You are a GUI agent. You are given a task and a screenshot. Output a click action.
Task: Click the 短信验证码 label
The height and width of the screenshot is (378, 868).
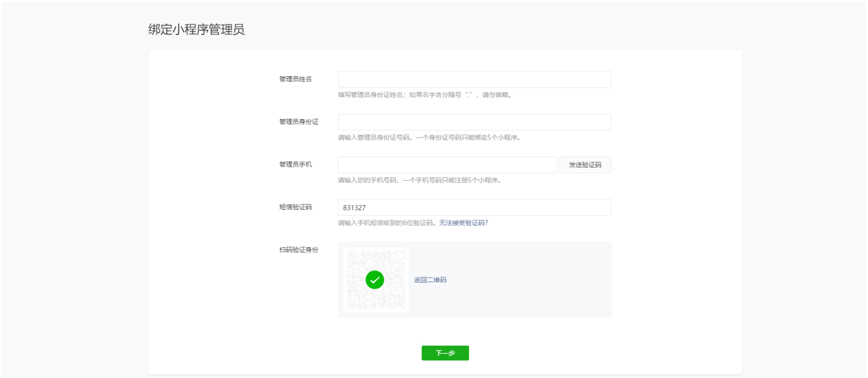296,207
